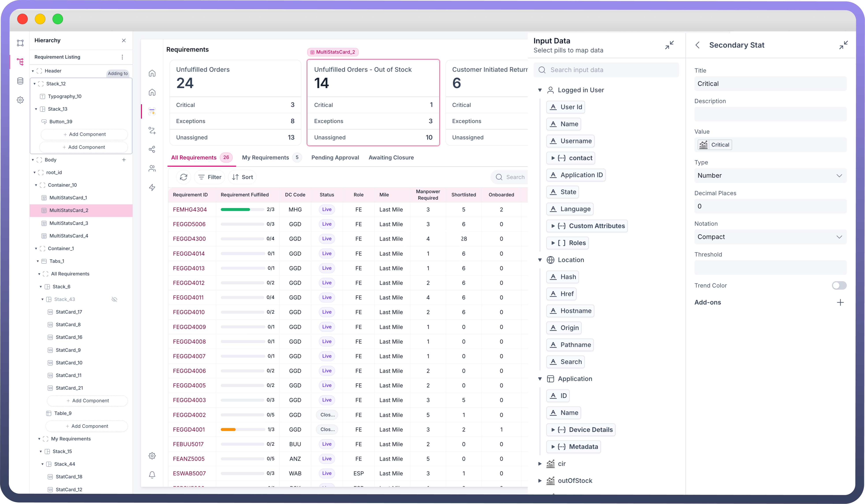Open the Requirement Listing three-dot menu
865x504 pixels.
click(122, 57)
